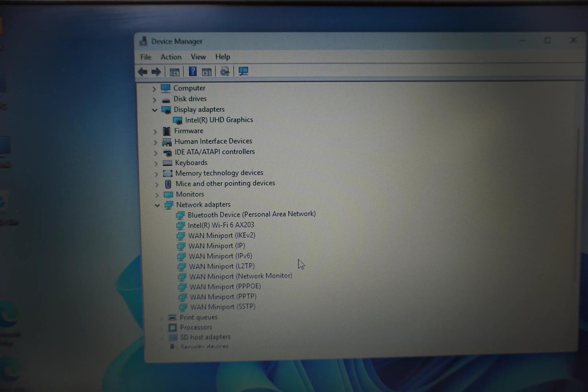Click the IDE ATA/ATAPI controllers icon
The width and height of the screenshot is (588, 392).
[x=167, y=152]
